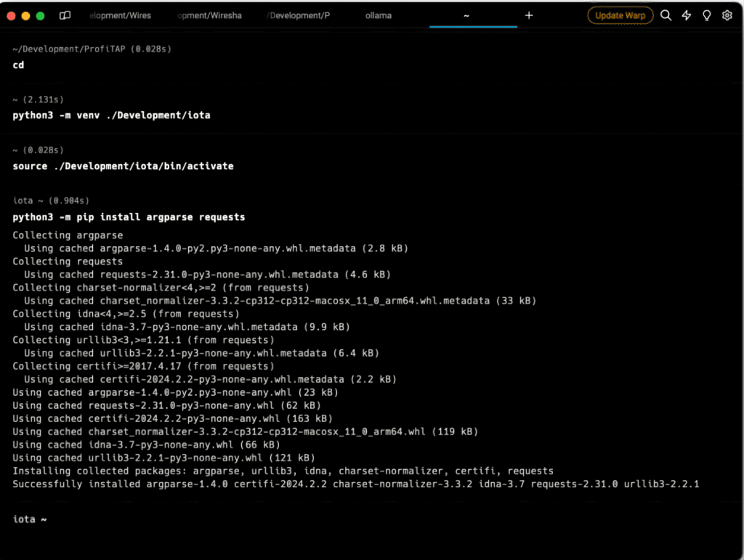Select the 'cd' command block
Image resolution: width=744 pixels, height=560 pixels.
pos(18,65)
